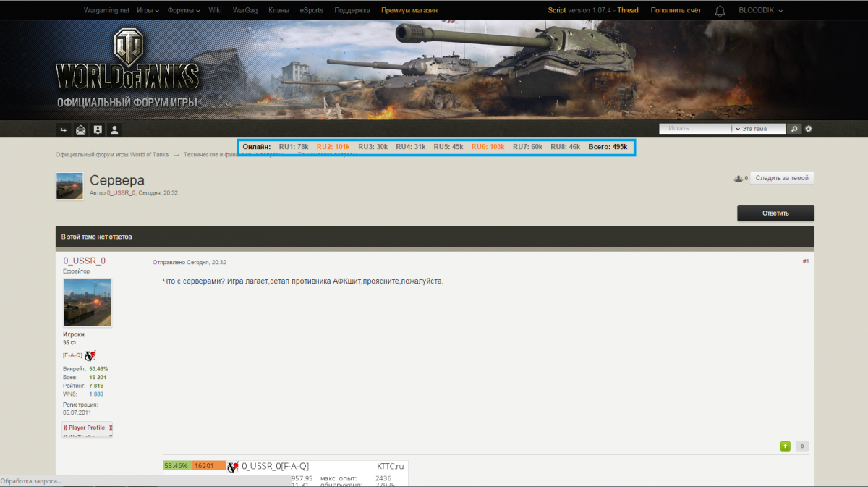This screenshot has height=487, width=868.
Task: Click the #1 post permalink
Action: (x=805, y=261)
